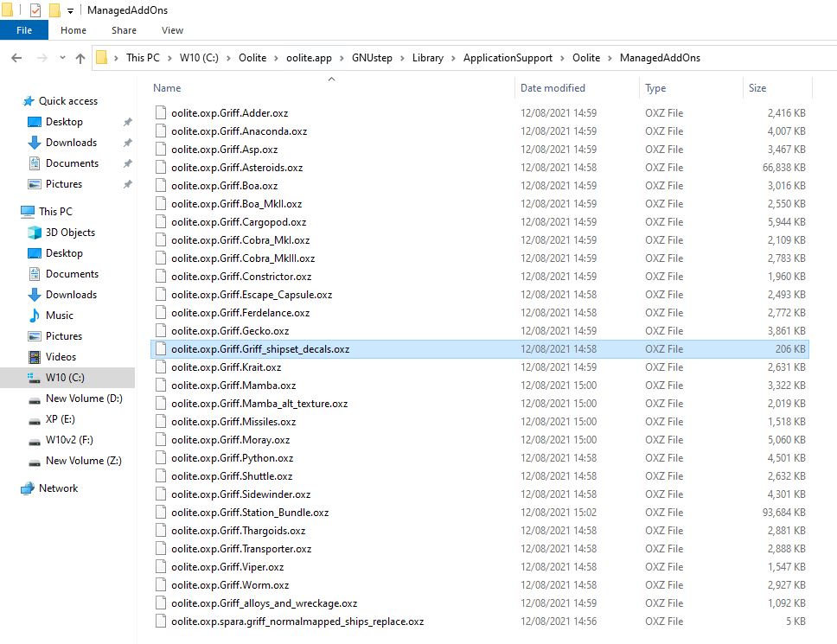The width and height of the screenshot is (837, 644).
Task: Select the XP (E:) drive
Action: tap(61, 419)
